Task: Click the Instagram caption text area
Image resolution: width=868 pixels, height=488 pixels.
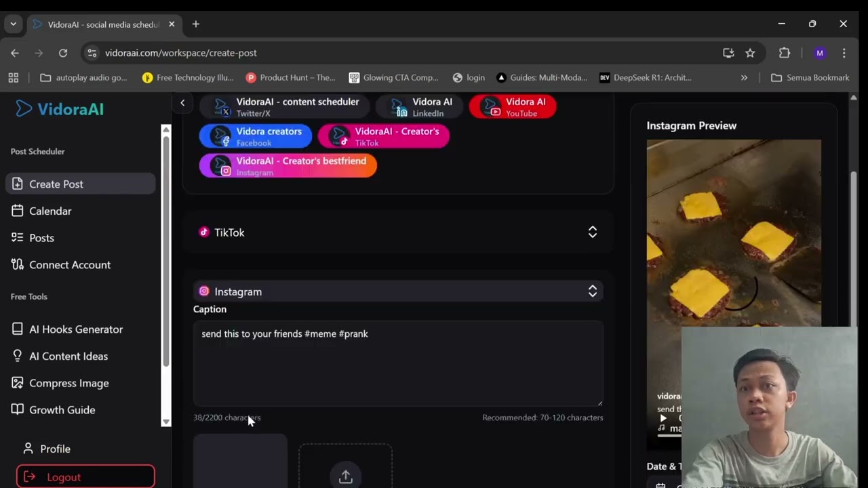Action: [398, 364]
